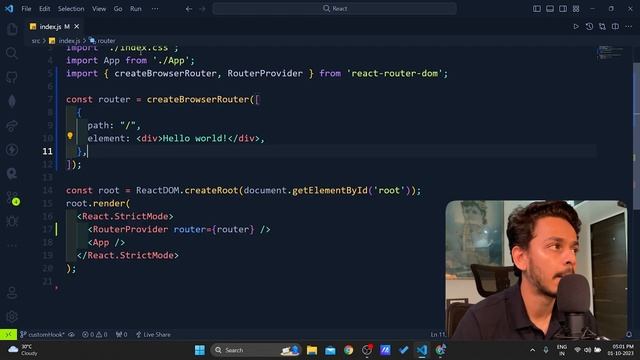Switch ENG IN input language
This screenshot has width=640, height=360.
[x=562, y=350]
